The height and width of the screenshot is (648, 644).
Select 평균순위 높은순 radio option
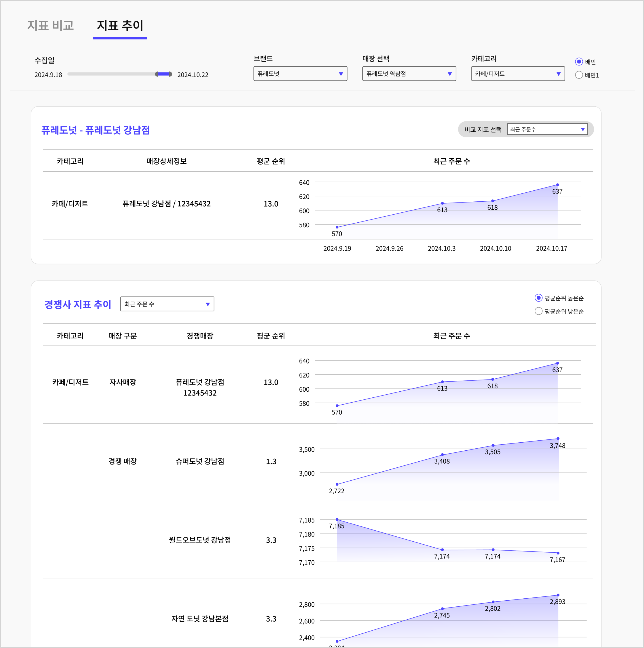(538, 298)
